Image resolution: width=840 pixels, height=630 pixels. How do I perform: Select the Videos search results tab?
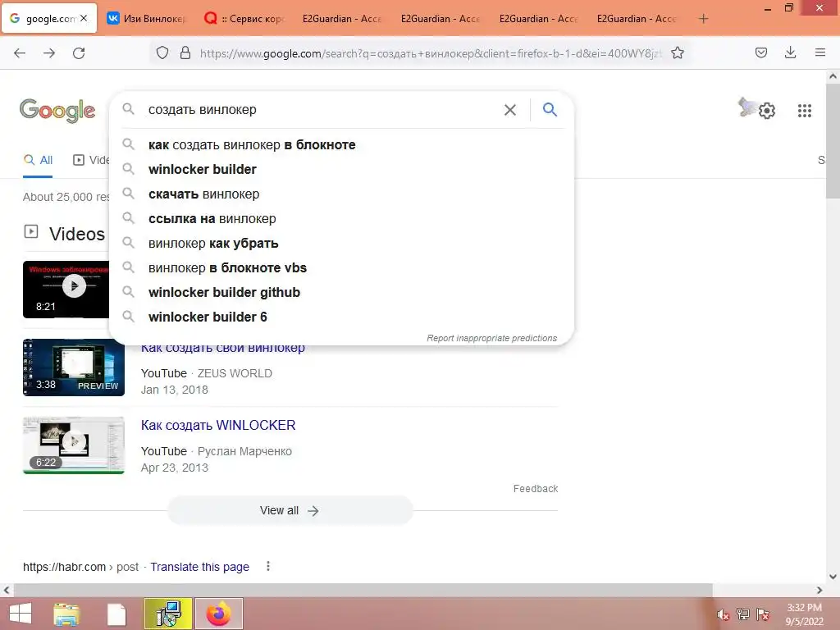point(91,160)
